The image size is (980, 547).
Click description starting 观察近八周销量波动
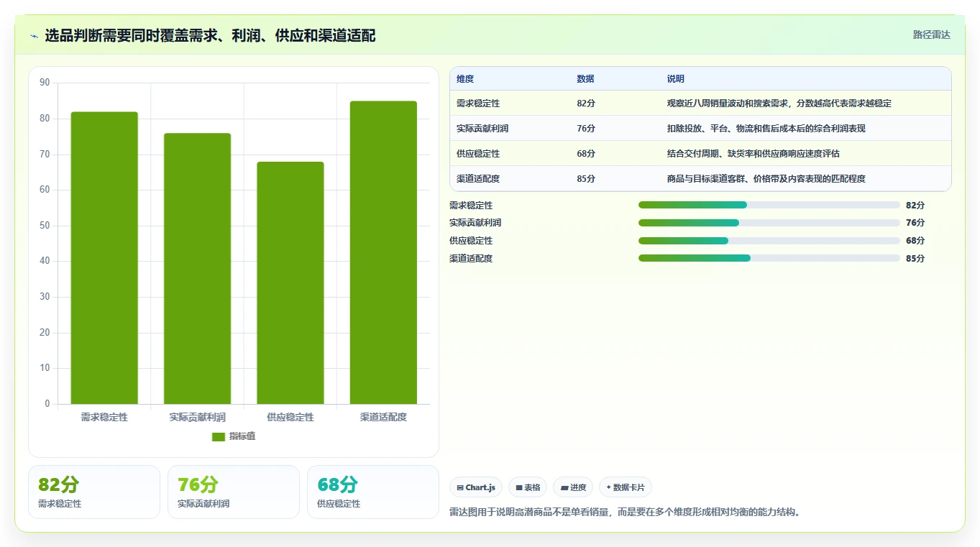click(779, 104)
